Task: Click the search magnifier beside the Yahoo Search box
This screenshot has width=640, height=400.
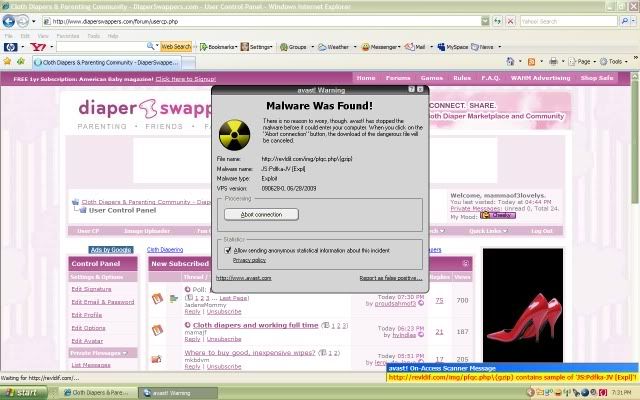Action: tap(624, 21)
